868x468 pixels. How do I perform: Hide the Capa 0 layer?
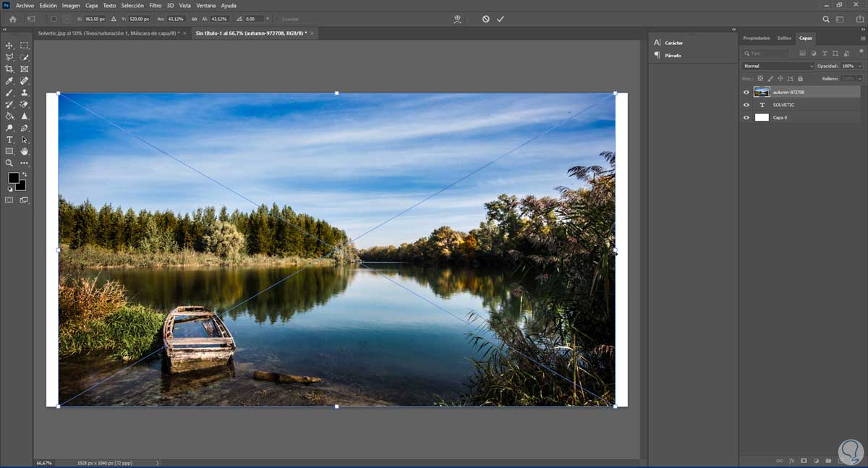click(x=746, y=117)
